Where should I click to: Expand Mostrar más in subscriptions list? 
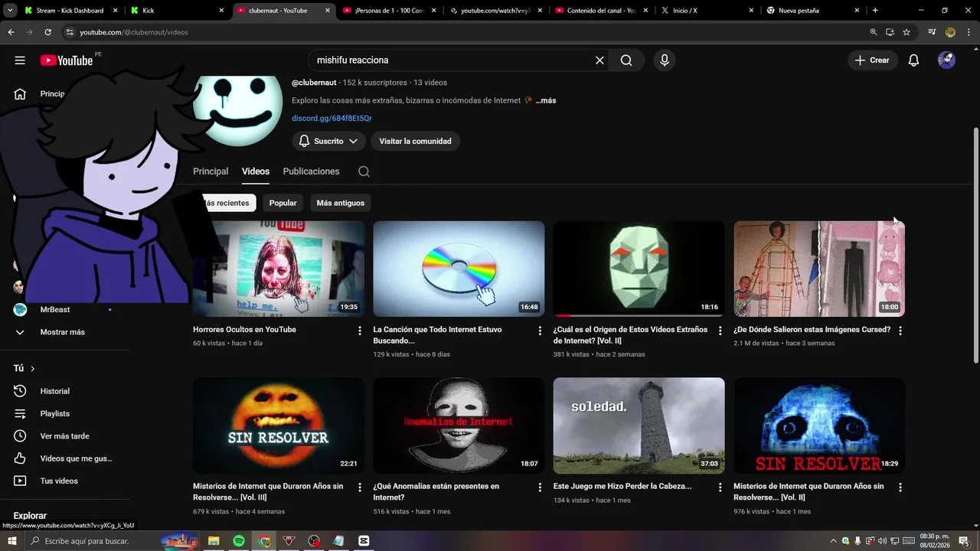[x=63, y=332]
